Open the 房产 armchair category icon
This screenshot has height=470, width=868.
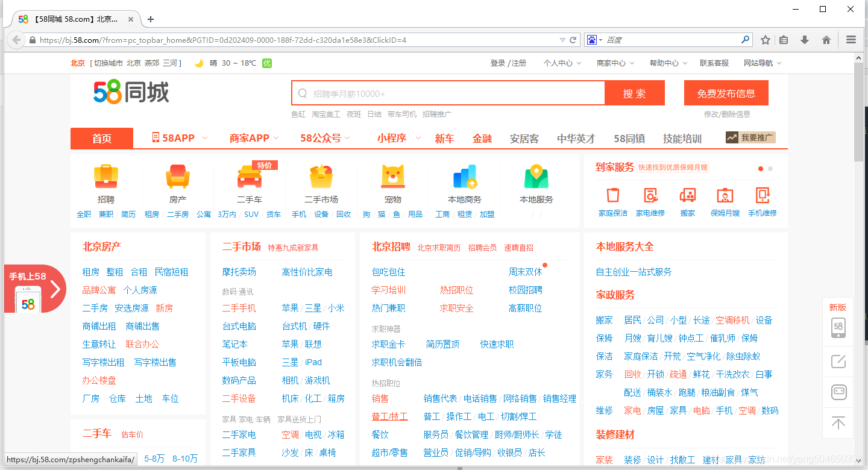pos(178,177)
